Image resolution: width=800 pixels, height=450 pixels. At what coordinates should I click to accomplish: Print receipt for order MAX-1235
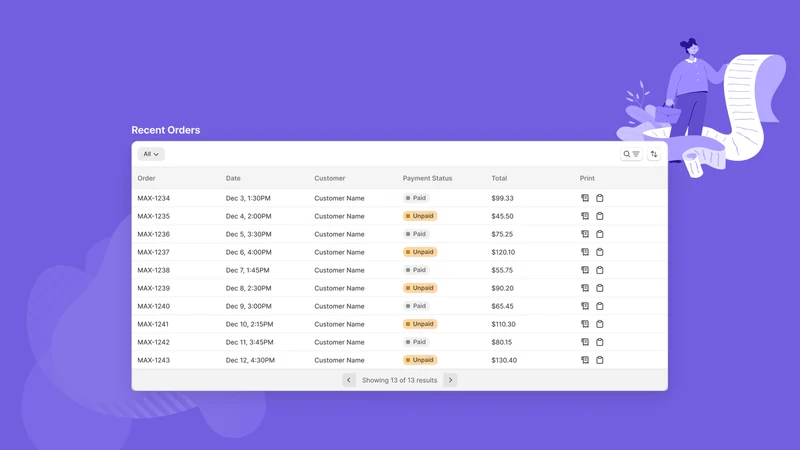[x=585, y=216]
